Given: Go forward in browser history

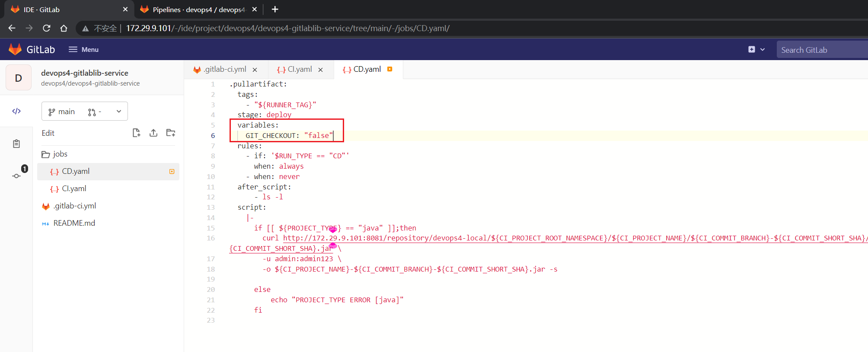Looking at the screenshot, I should click(x=29, y=28).
